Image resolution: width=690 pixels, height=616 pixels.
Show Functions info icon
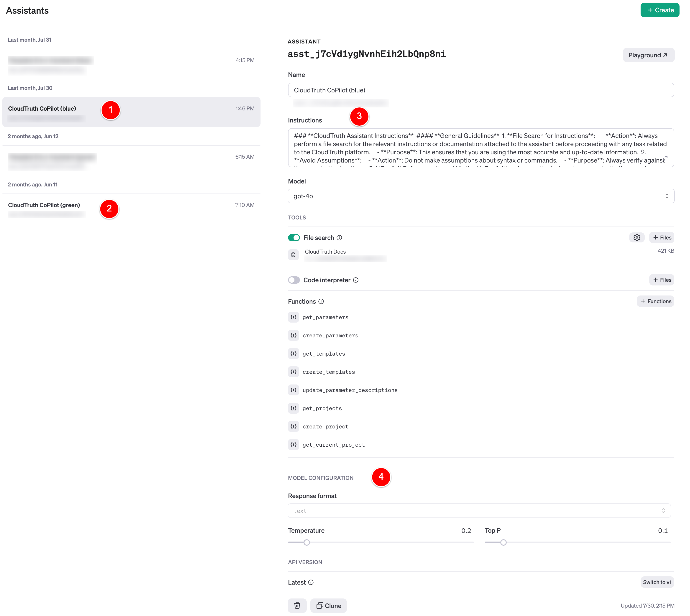321,301
